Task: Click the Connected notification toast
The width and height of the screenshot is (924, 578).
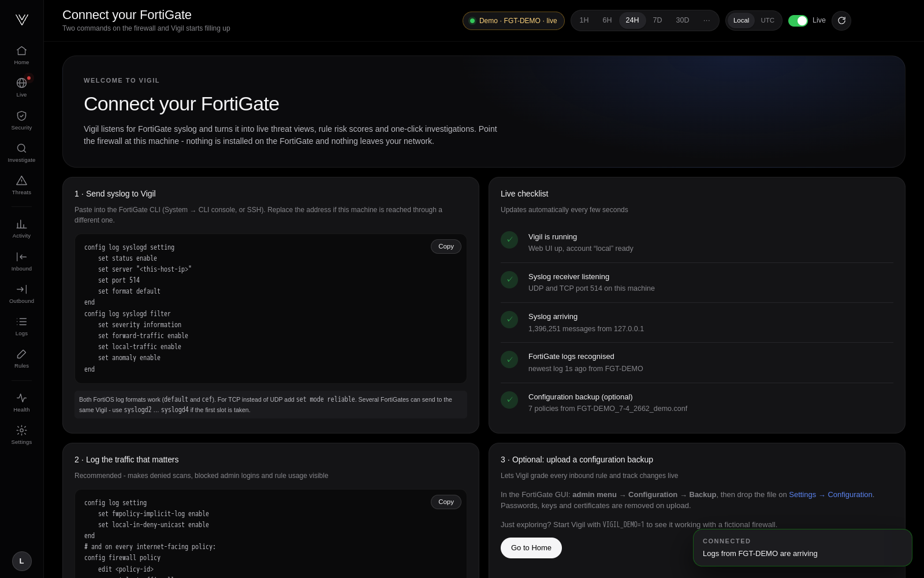Action: (x=803, y=548)
